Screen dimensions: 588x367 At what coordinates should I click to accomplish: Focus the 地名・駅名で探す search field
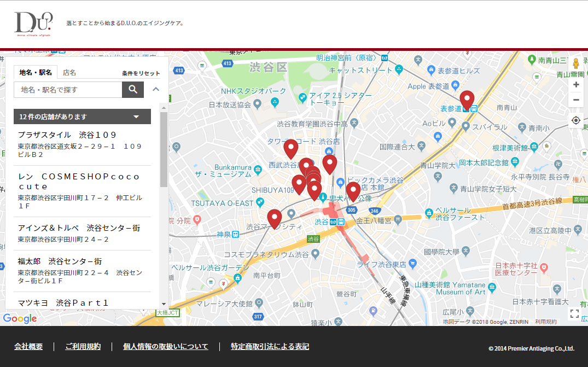[68, 90]
